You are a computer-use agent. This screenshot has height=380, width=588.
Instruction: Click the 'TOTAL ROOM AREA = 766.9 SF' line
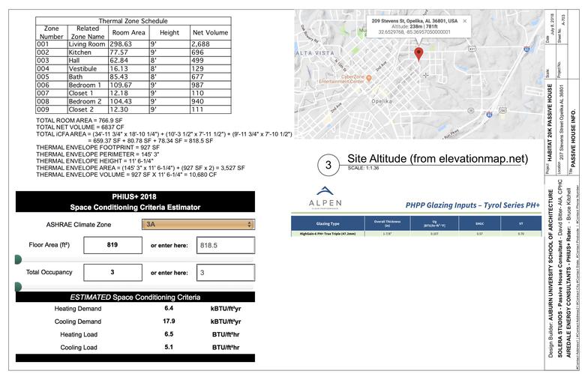point(79,121)
